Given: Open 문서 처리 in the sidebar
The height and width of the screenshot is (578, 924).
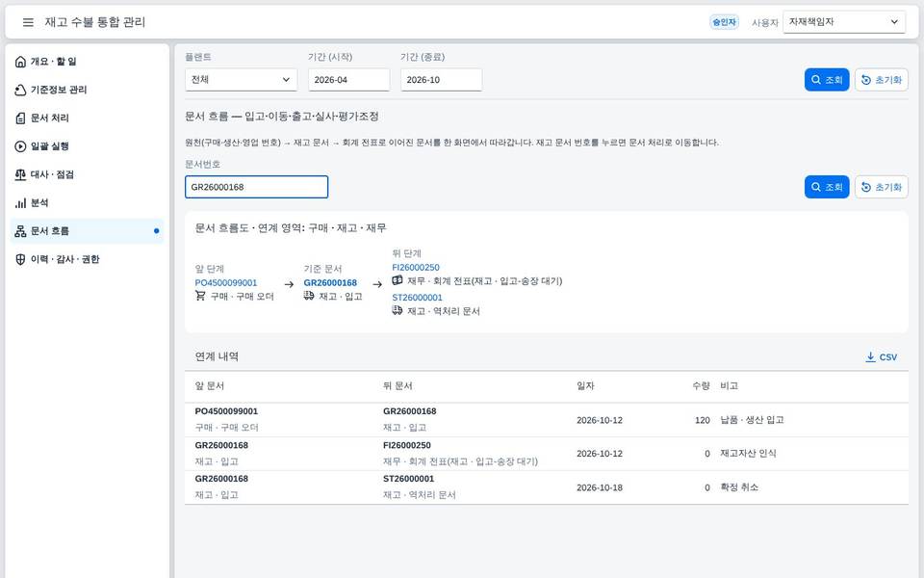Looking at the screenshot, I should [88, 118].
